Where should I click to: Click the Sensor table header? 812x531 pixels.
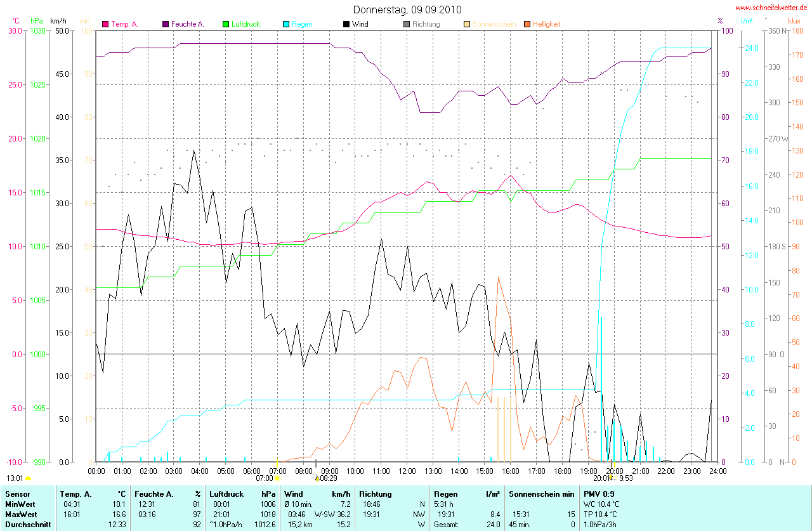pos(17,494)
